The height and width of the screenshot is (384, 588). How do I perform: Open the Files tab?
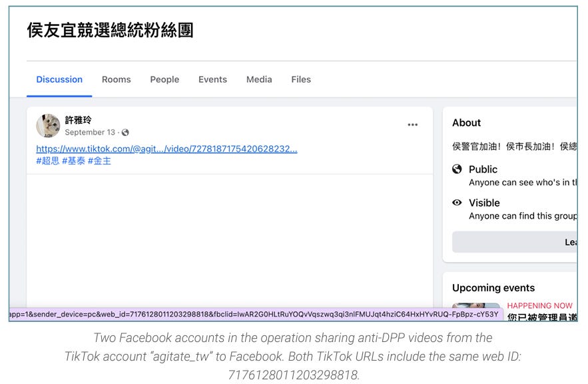pos(301,79)
